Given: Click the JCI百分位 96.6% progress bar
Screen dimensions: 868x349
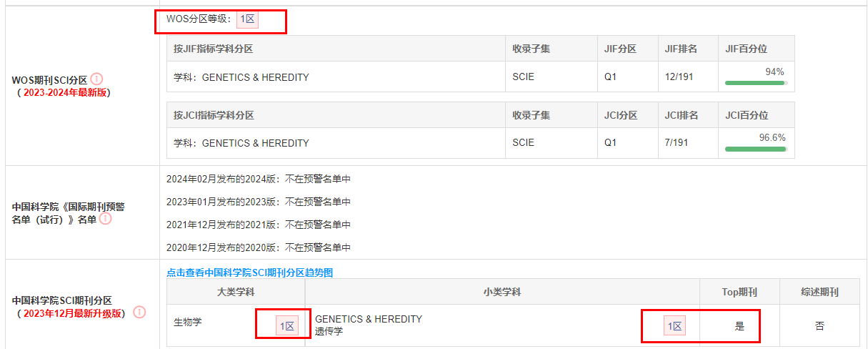Looking at the screenshot, I should point(757,149).
